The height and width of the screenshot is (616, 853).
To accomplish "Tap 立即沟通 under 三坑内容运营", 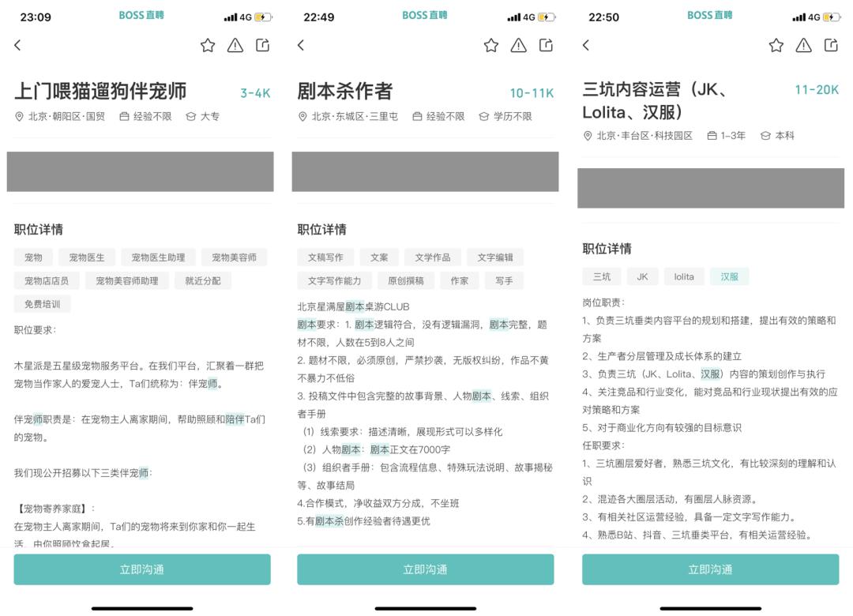I will pos(709,569).
